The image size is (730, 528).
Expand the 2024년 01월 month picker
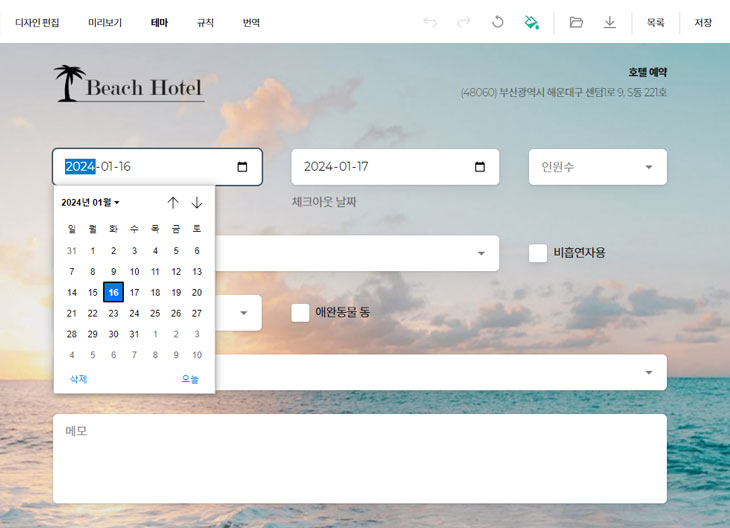pyautogui.click(x=90, y=203)
